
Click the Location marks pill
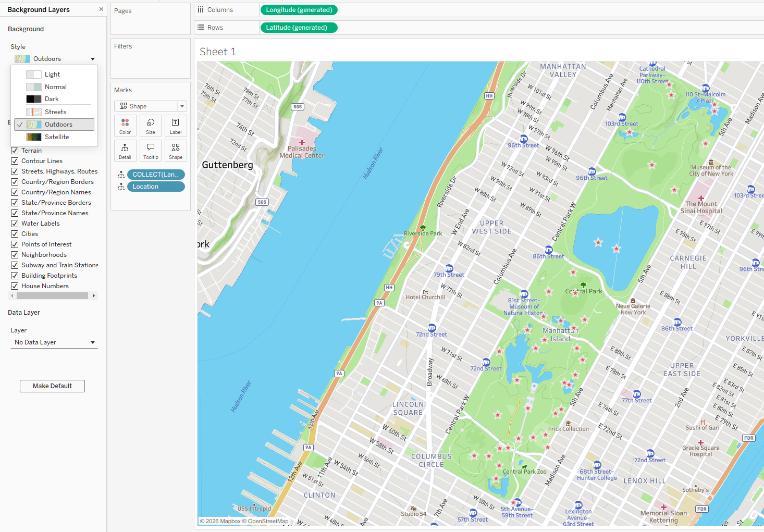click(x=156, y=187)
